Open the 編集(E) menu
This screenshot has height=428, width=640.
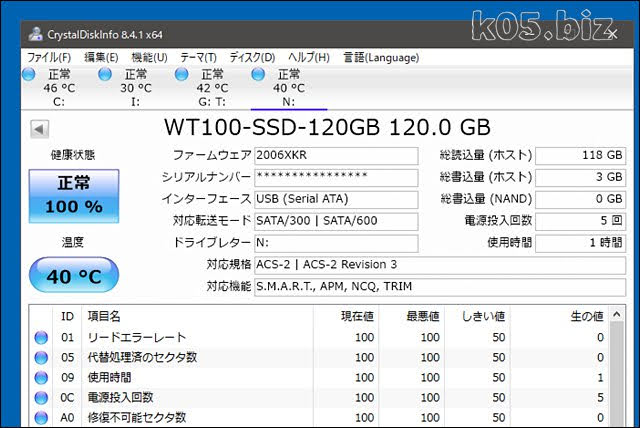click(101, 58)
